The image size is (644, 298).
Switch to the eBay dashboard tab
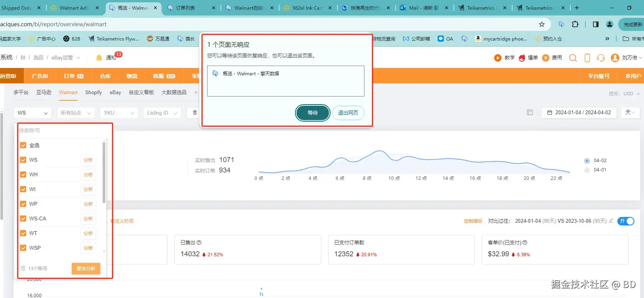(x=115, y=92)
